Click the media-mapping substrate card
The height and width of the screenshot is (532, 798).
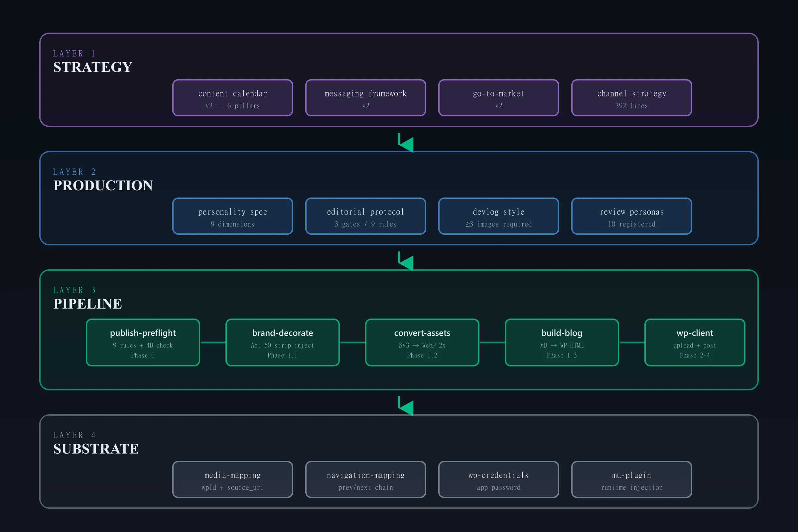(233, 479)
